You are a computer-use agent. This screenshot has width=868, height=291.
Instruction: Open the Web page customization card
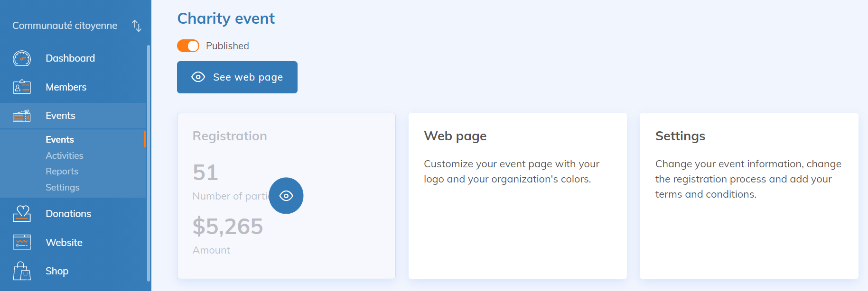tap(517, 195)
